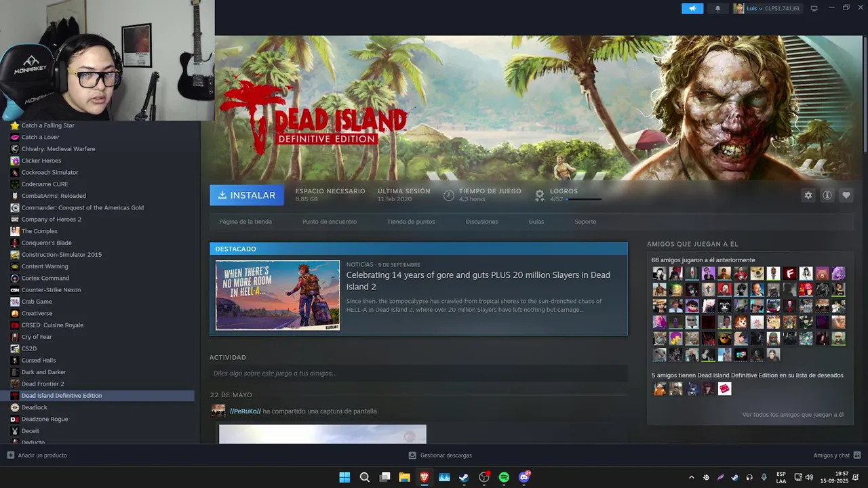Select Counter-Strike Nexon in library
The width and height of the screenshot is (868, 488).
(52, 290)
